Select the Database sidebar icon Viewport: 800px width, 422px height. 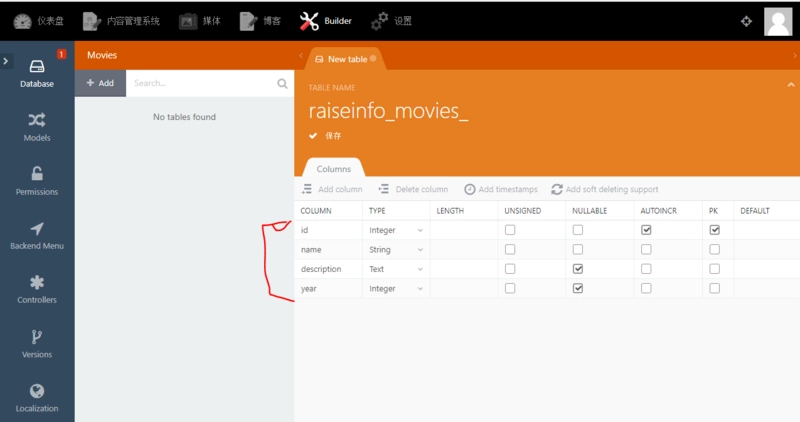point(37,73)
